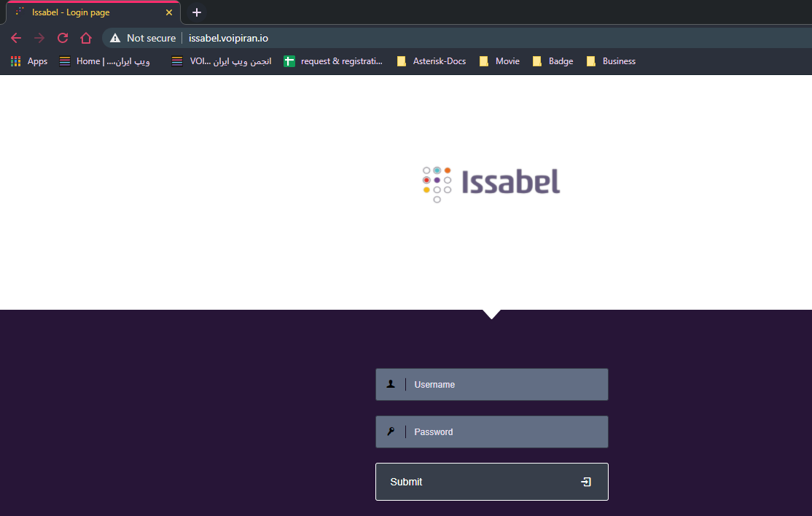Open the Asterisk-Docs bookmark folder
The image size is (812, 516).
(432, 61)
